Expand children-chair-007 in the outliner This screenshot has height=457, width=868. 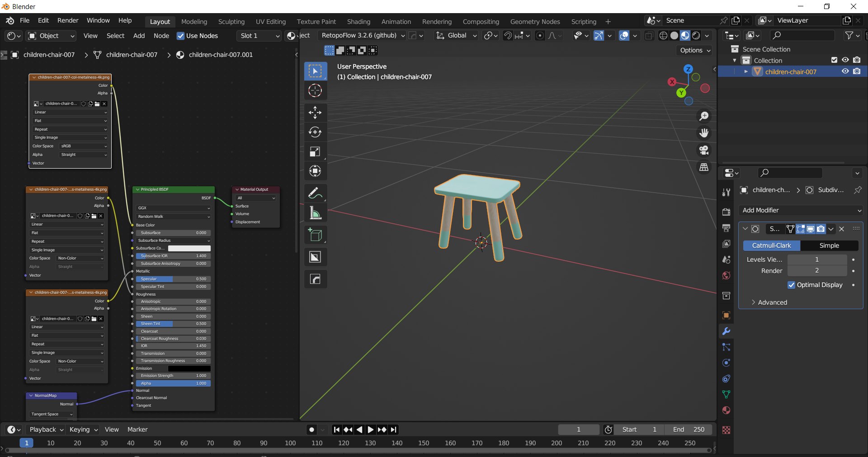coord(746,71)
